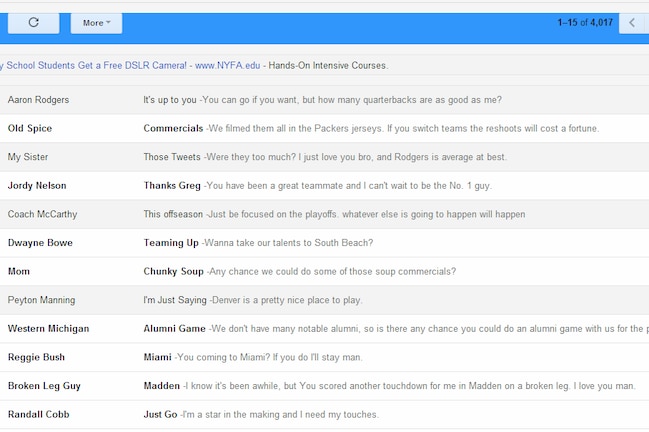Click the snippet 'You coming to Miami?'
The image size is (649, 432).
pos(270,357)
